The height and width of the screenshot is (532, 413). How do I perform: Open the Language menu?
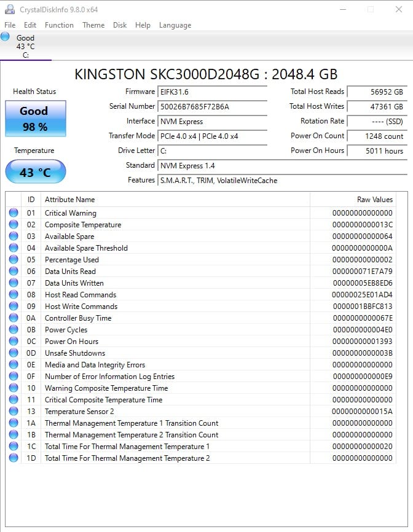tap(175, 25)
